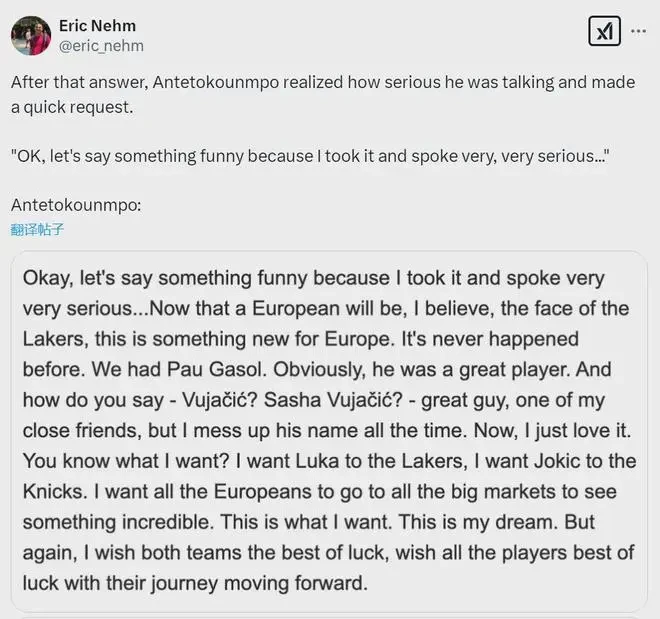Click the 'again, I wish both teams' line

tap(328, 553)
